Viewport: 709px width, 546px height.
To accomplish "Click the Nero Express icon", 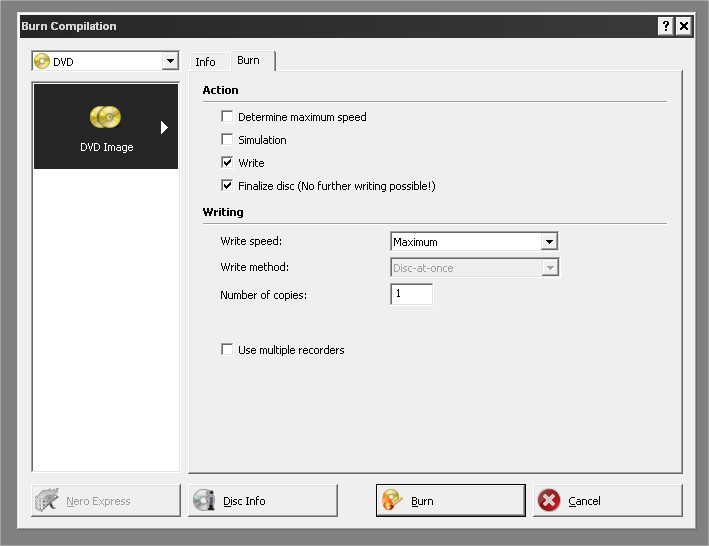I will tap(47, 500).
